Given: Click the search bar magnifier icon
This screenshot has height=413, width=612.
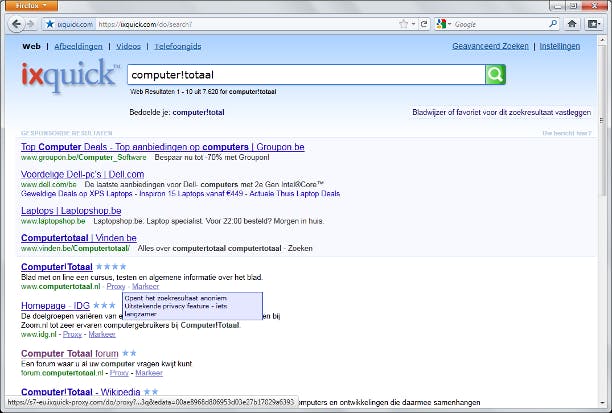Looking at the screenshot, I should pos(553,24).
